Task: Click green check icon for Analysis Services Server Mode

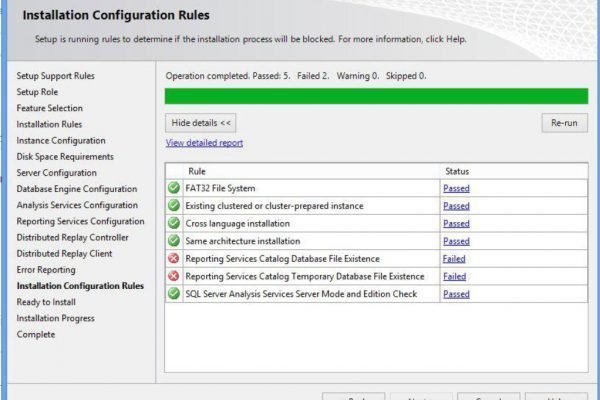Action: point(174,294)
